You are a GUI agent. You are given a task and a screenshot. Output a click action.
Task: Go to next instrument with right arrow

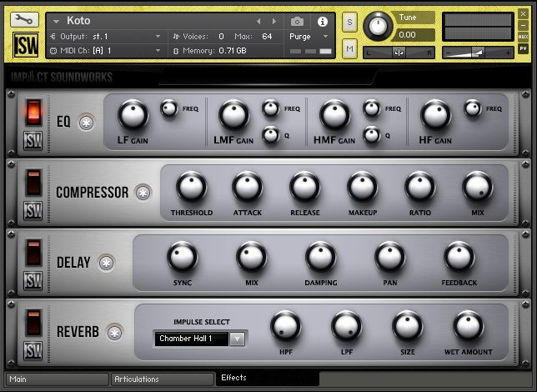274,22
